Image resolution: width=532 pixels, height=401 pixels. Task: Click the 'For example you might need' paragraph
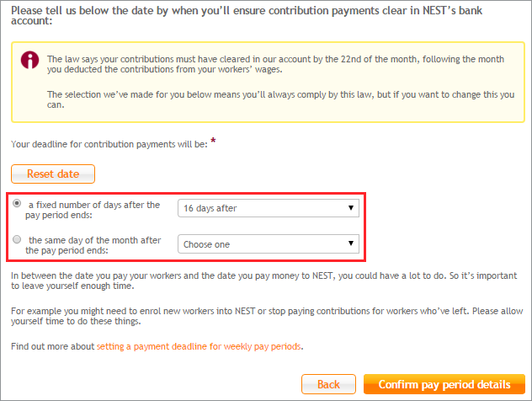click(x=267, y=316)
